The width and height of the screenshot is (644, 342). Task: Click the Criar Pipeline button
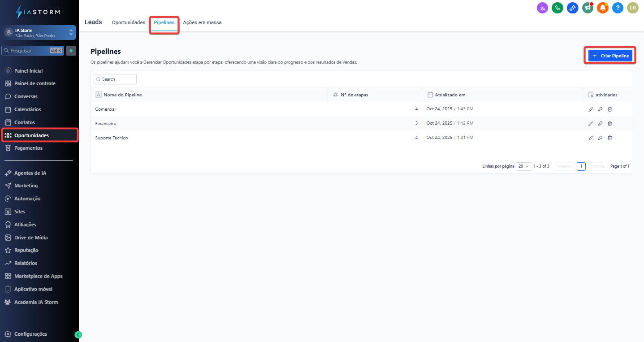[x=610, y=56]
